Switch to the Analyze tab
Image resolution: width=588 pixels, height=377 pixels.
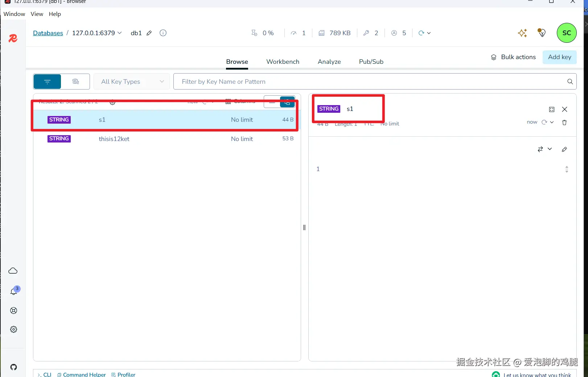(329, 62)
